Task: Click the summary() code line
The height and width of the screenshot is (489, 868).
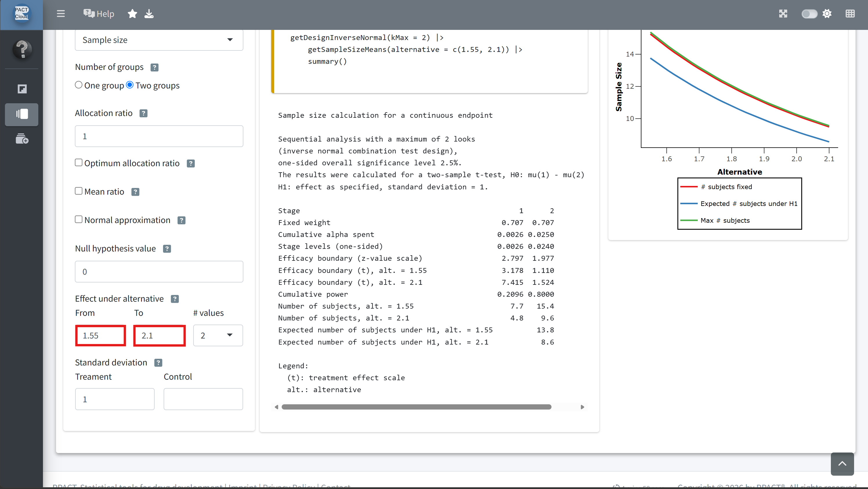Action: pyautogui.click(x=327, y=61)
